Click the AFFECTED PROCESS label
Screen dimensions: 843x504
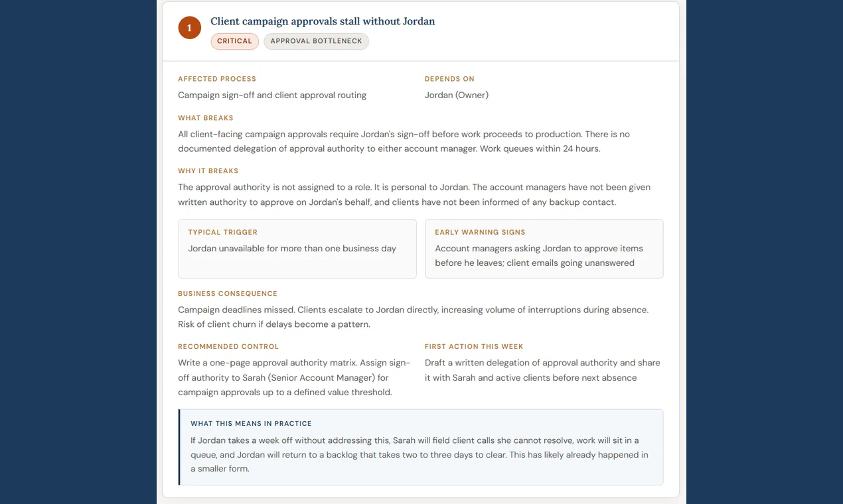point(217,79)
